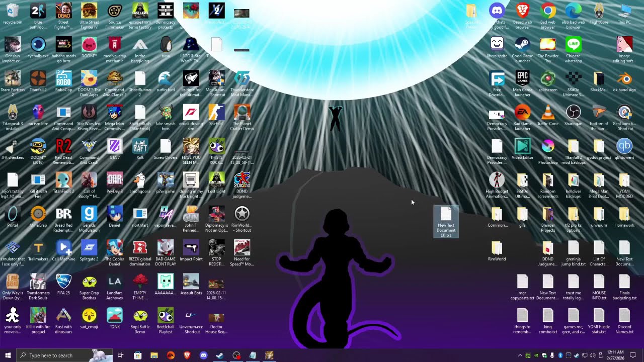Screen dimensions: 644x362
Task: Select the GTA 7 desktop shortcut
Action: point(115,149)
